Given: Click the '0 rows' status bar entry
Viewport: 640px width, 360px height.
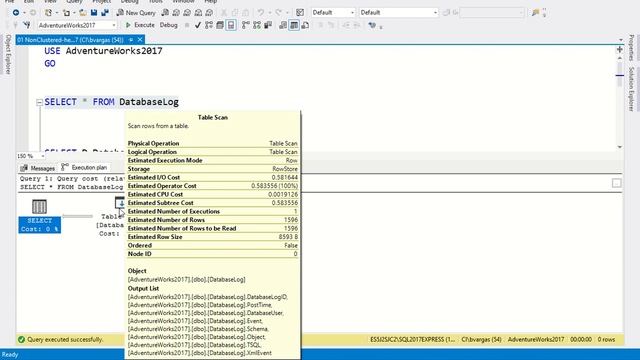Looking at the screenshot, I should point(606,339).
